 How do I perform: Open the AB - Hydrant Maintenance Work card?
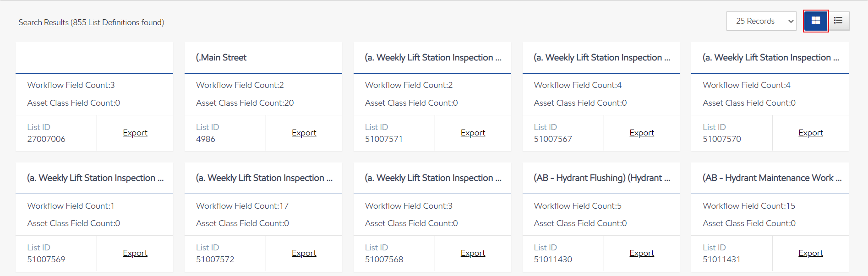click(x=771, y=178)
